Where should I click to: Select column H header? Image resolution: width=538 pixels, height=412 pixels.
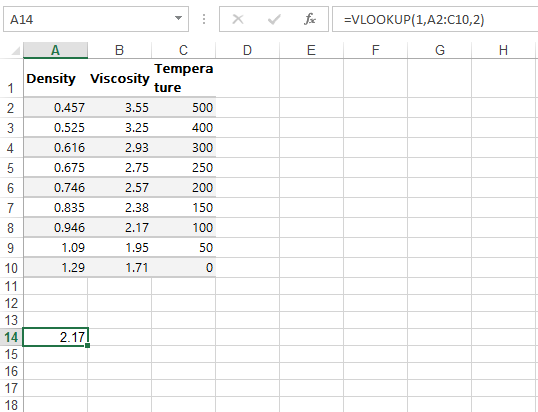click(503, 50)
